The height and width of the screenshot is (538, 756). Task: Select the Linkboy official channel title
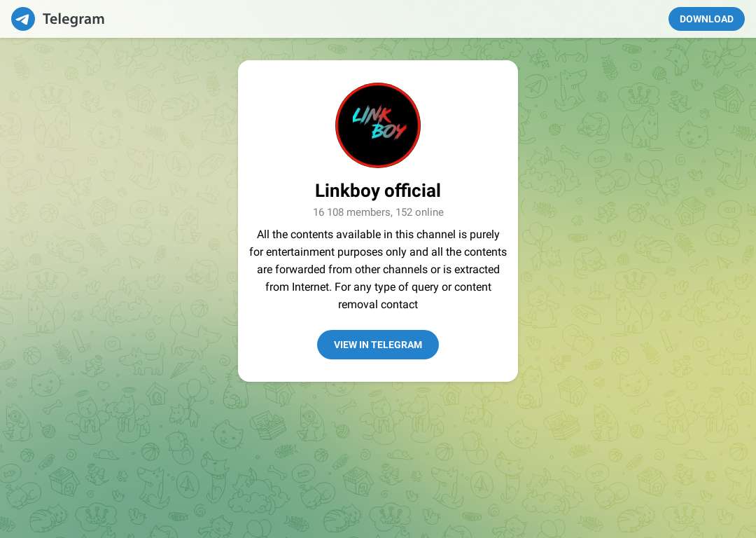[378, 191]
